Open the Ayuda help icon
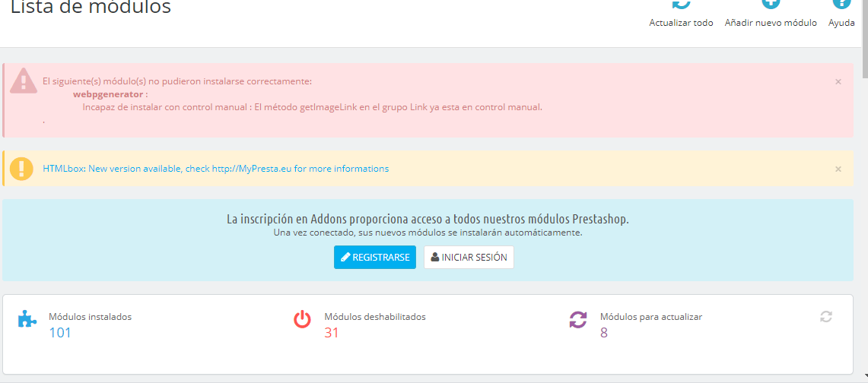 [841, 5]
